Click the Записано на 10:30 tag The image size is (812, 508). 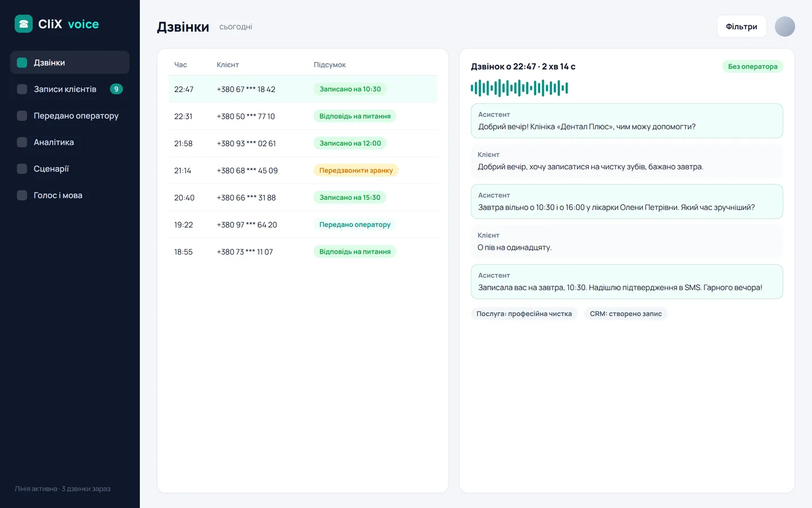pos(350,89)
